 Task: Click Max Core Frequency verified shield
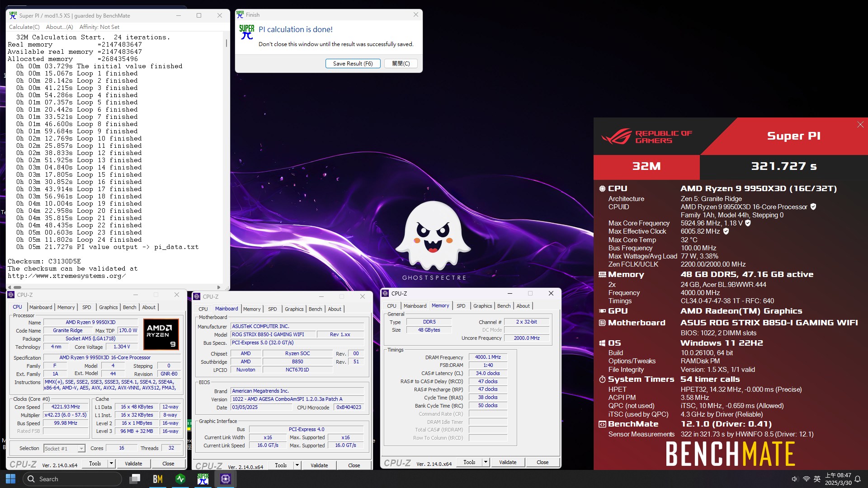pyautogui.click(x=748, y=223)
